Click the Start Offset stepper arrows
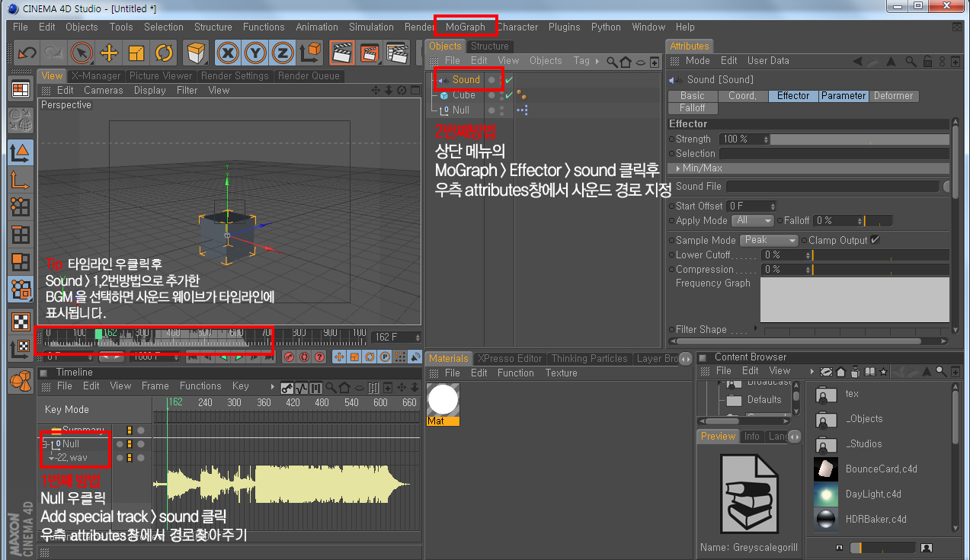The width and height of the screenshot is (970, 560). pyautogui.click(x=773, y=206)
